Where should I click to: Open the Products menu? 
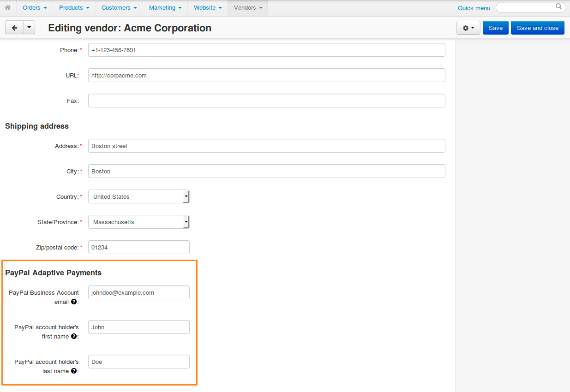74,8
